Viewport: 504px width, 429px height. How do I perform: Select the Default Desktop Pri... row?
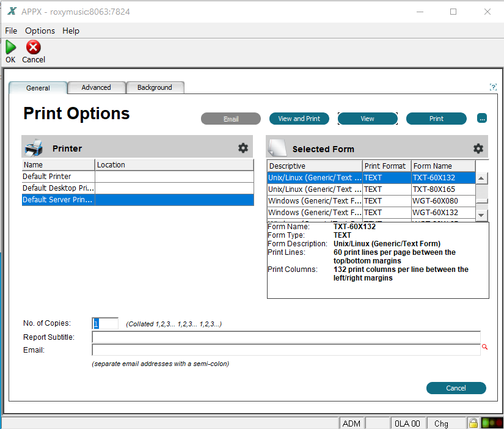click(138, 188)
